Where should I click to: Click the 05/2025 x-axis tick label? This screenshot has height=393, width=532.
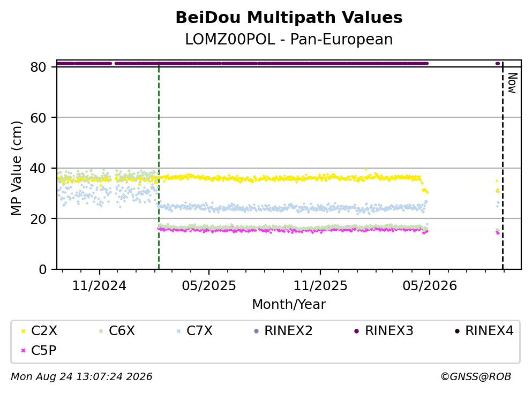click(208, 286)
